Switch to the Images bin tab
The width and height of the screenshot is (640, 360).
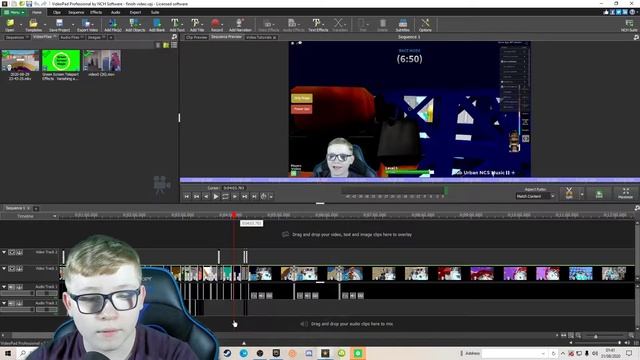tap(95, 37)
